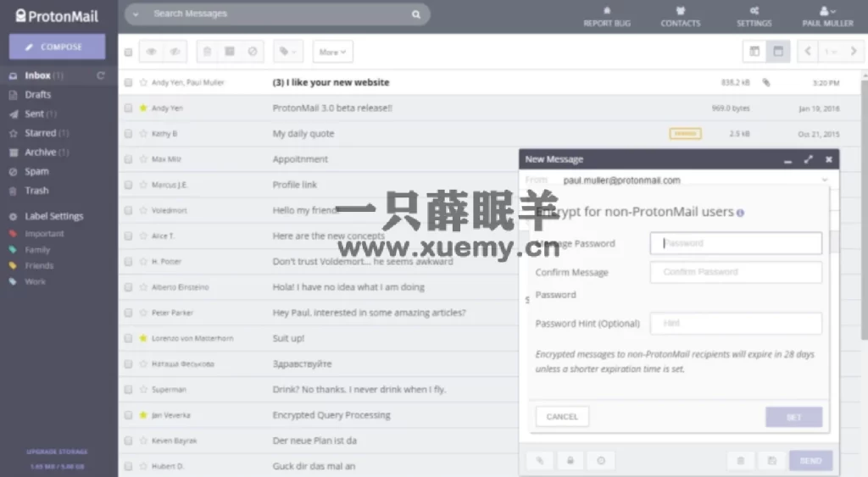Image resolution: width=868 pixels, height=477 pixels.
Task: Click the expiration clock icon
Action: 601,460
